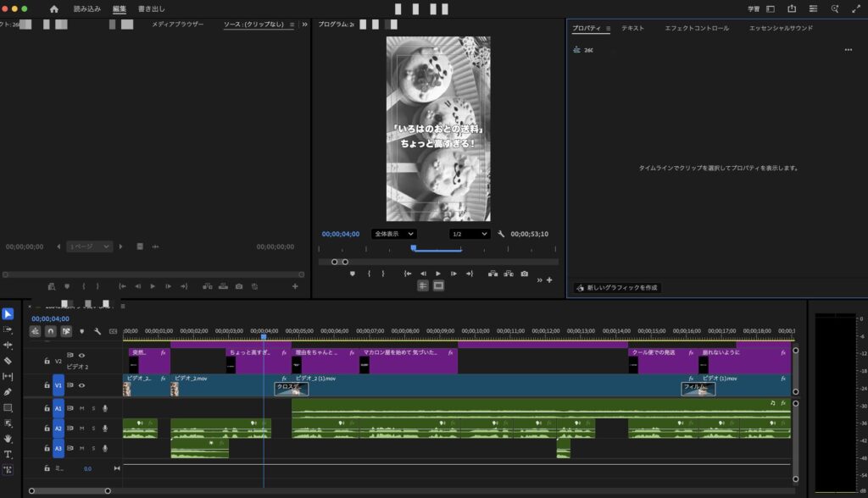Toggle Snap magnet in the timeline header

[50, 332]
